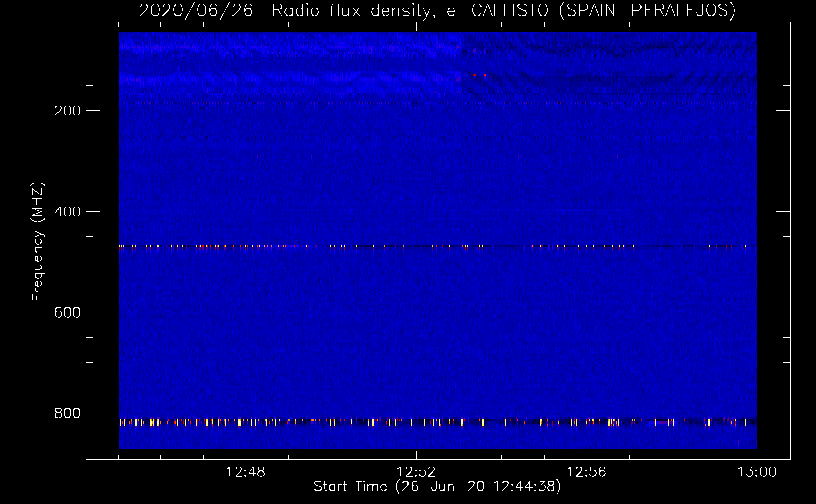Click the 12:52 time tick label
The width and height of the screenshot is (816, 504).
coord(416,472)
